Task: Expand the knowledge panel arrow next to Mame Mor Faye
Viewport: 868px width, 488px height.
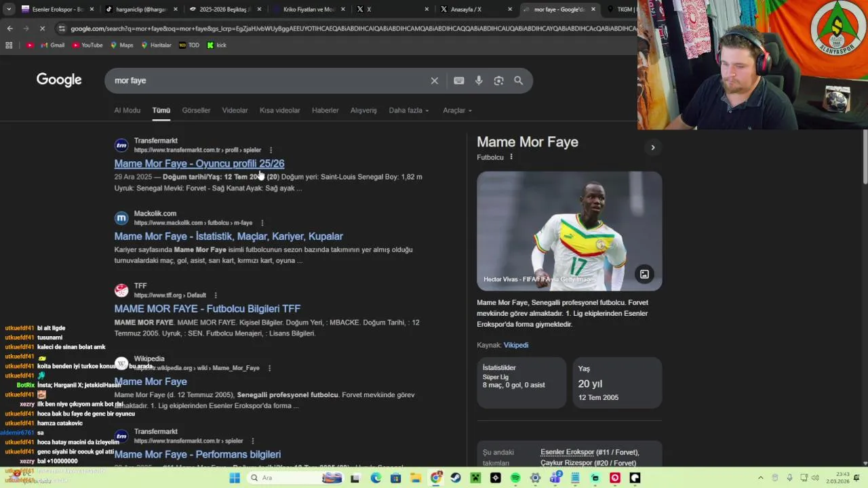Action: point(653,147)
